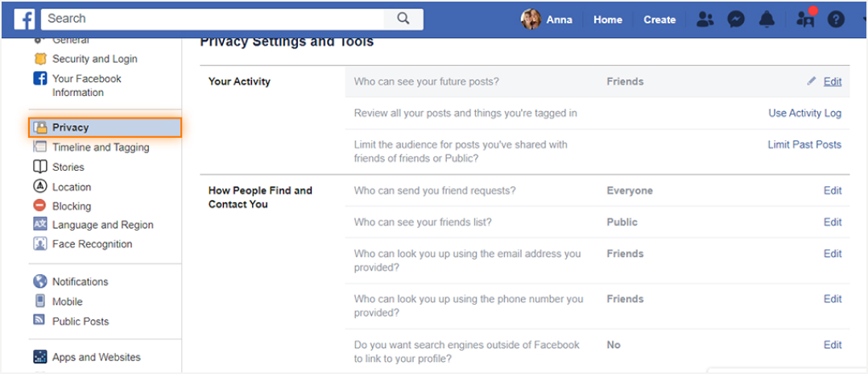Click the Language and Region icon
Viewport: 868px width, 374px height.
tap(40, 224)
